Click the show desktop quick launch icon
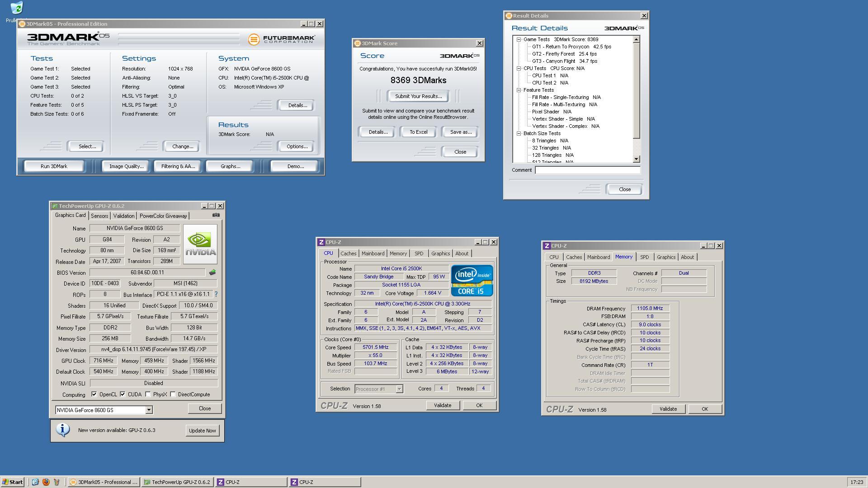868x488 pixels. [x=35, y=482]
